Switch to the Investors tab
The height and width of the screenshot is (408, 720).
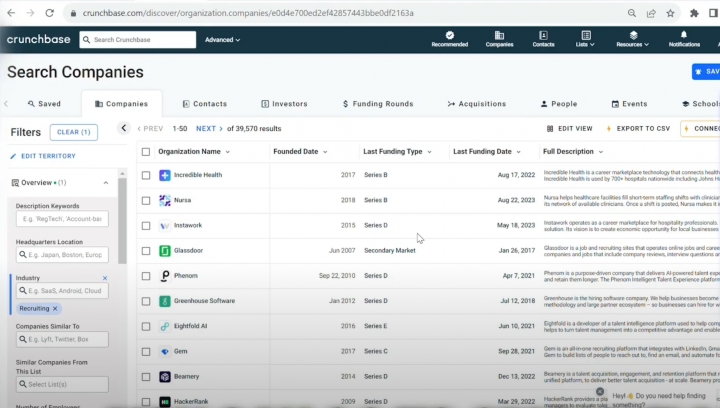coord(284,103)
